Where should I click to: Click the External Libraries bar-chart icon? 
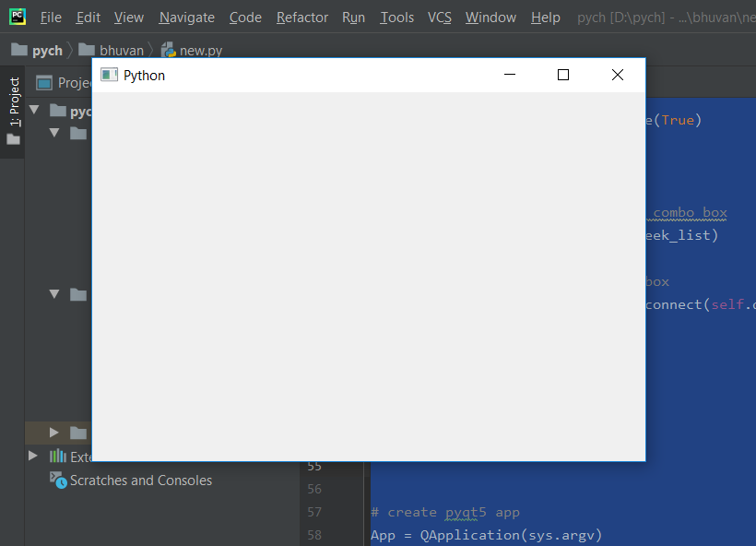click(58, 456)
